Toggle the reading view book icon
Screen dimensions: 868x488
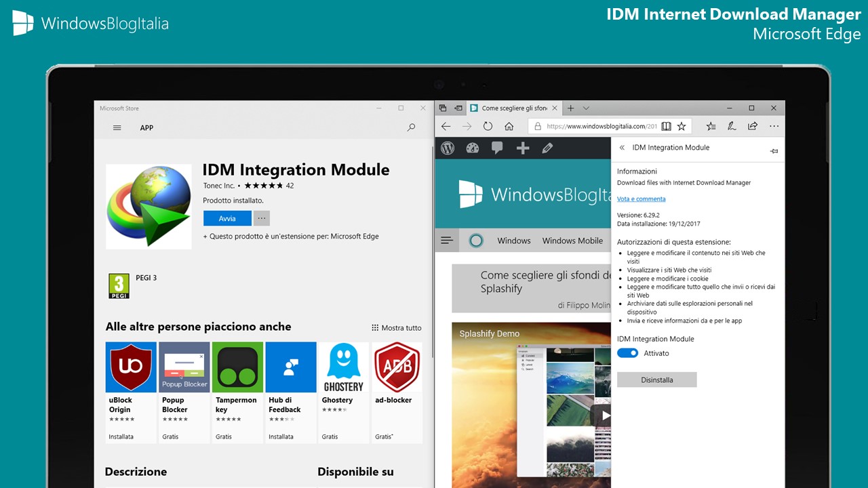click(667, 126)
